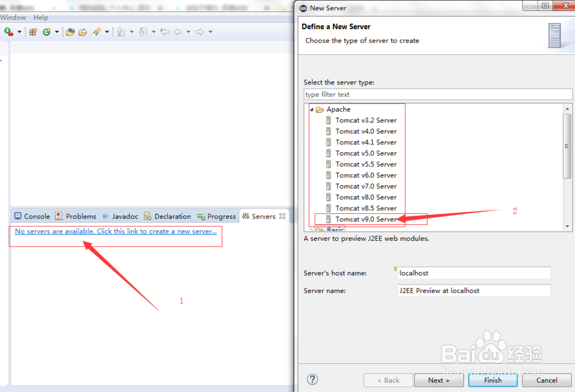The image size is (575, 392).
Task: Open the Forward history dropdown arrow
Action: click(210, 32)
